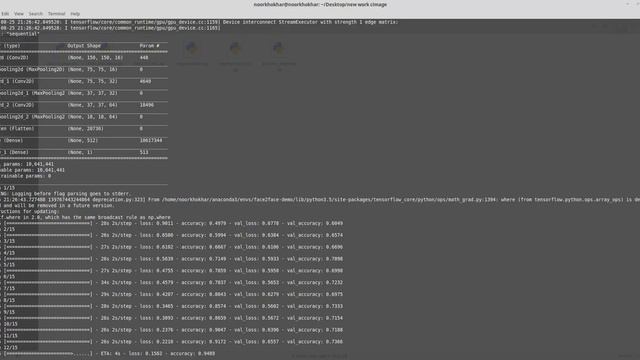640x360 pixels.
Task: Click the '(None, 150, 150, 16)' output shape
Action: coord(95,58)
